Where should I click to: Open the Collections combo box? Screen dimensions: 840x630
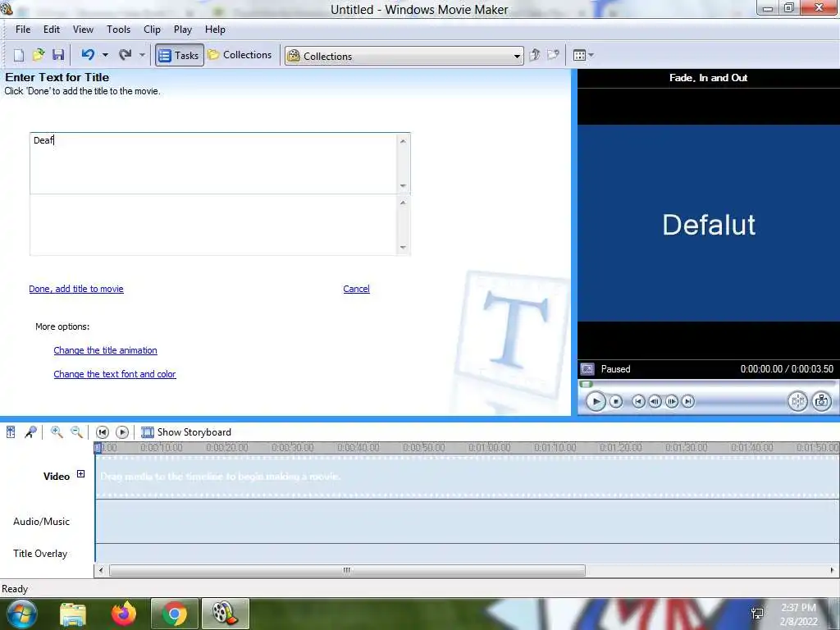pos(404,56)
